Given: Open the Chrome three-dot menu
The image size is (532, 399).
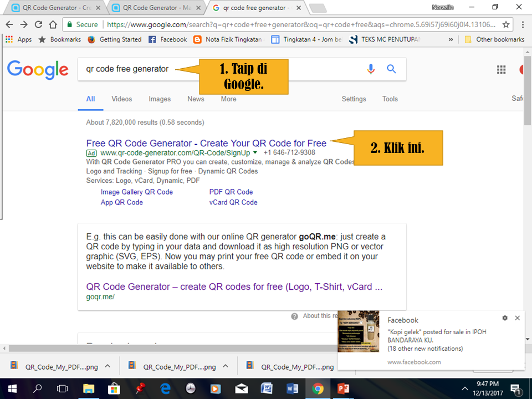Looking at the screenshot, I should [x=523, y=24].
